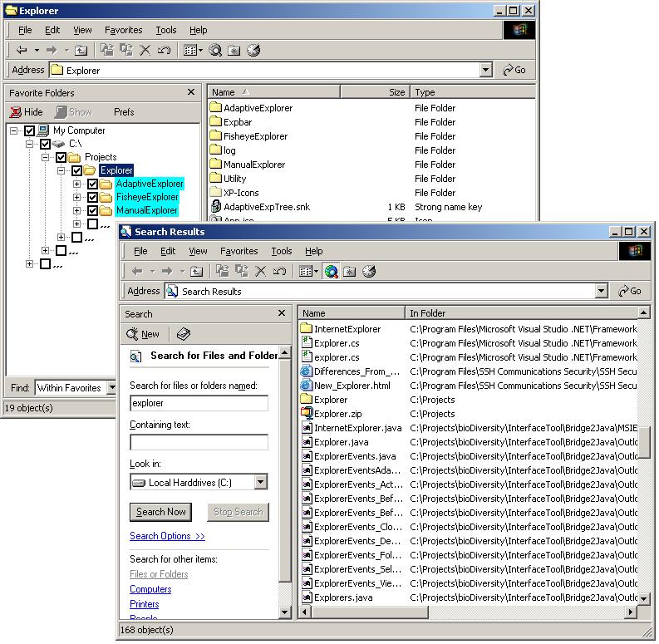The width and height of the screenshot is (659, 644).
Task: Open Tools menu in Explorer window
Action: 166,30
